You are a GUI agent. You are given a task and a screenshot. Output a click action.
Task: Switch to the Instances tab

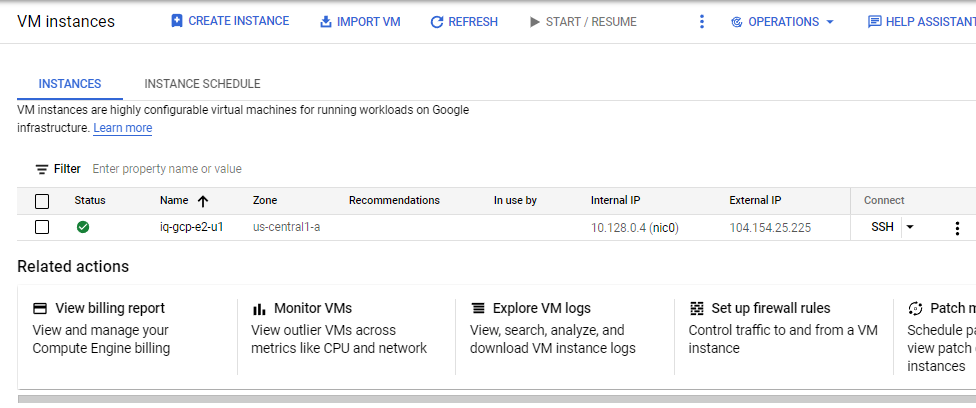(70, 83)
